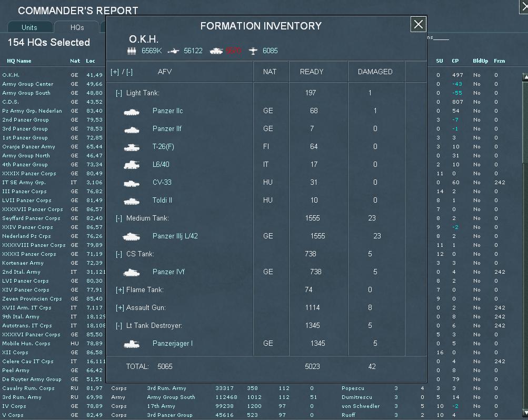Select O.K.H. in the HQ list
Screen dimensions: 528x420
[x=11, y=75]
